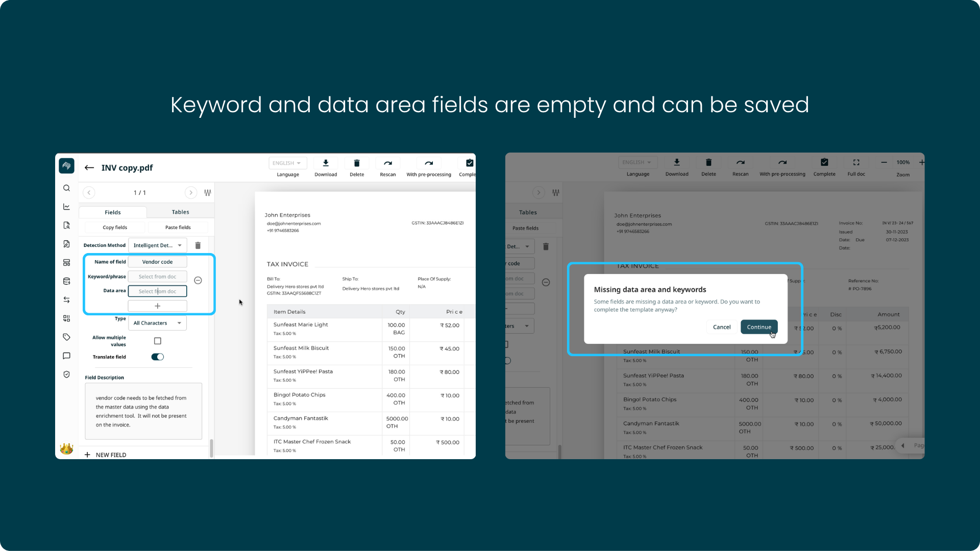Toggle the Allow multiple values checkbox
The image size is (980, 551).
(x=158, y=341)
